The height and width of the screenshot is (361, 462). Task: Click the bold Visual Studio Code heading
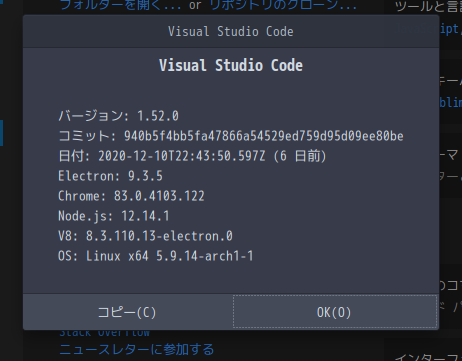coord(231,65)
